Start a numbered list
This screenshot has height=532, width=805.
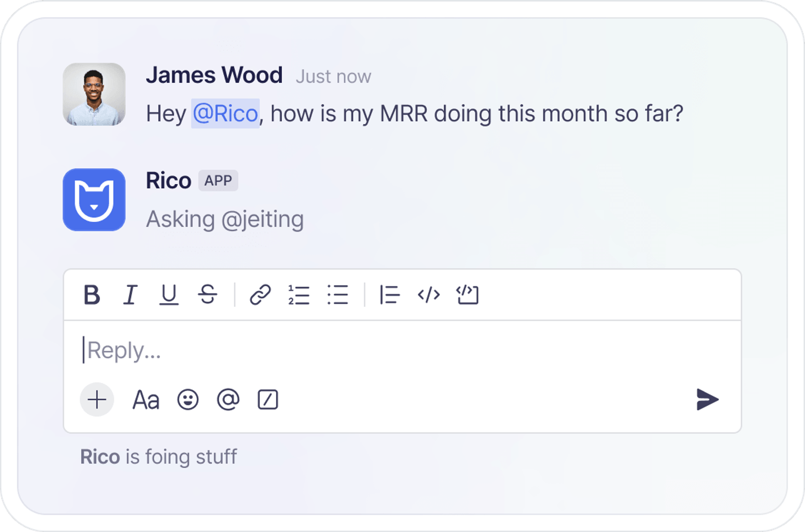pyautogui.click(x=299, y=294)
